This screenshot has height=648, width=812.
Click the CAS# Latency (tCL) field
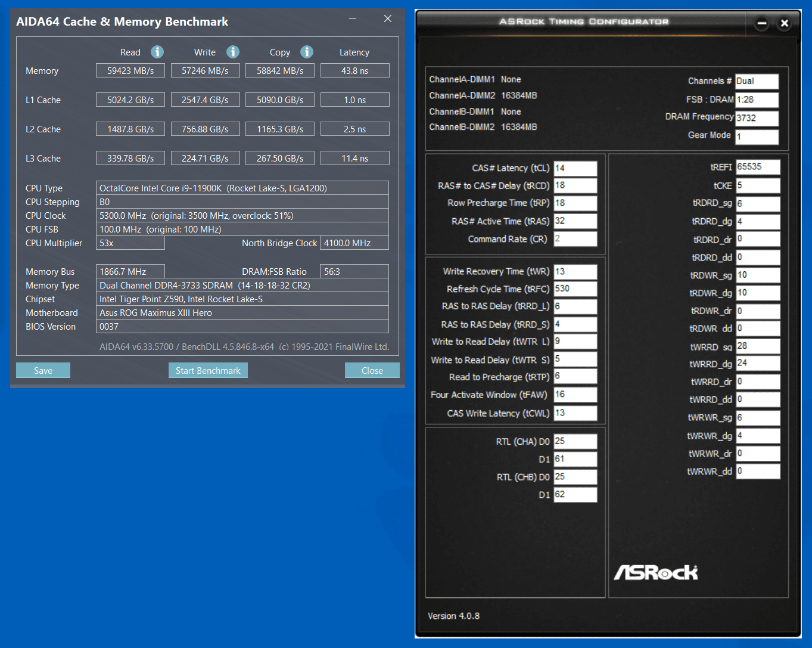575,168
